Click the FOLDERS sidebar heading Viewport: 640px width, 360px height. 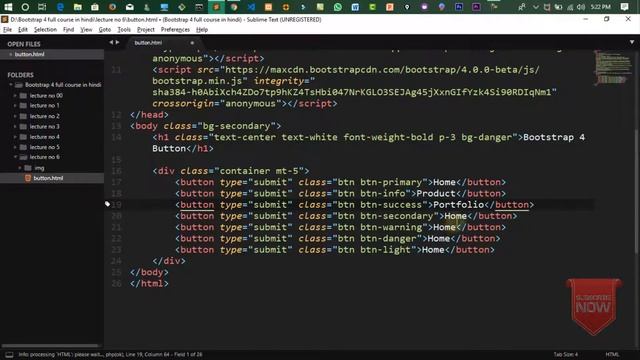[x=20, y=75]
